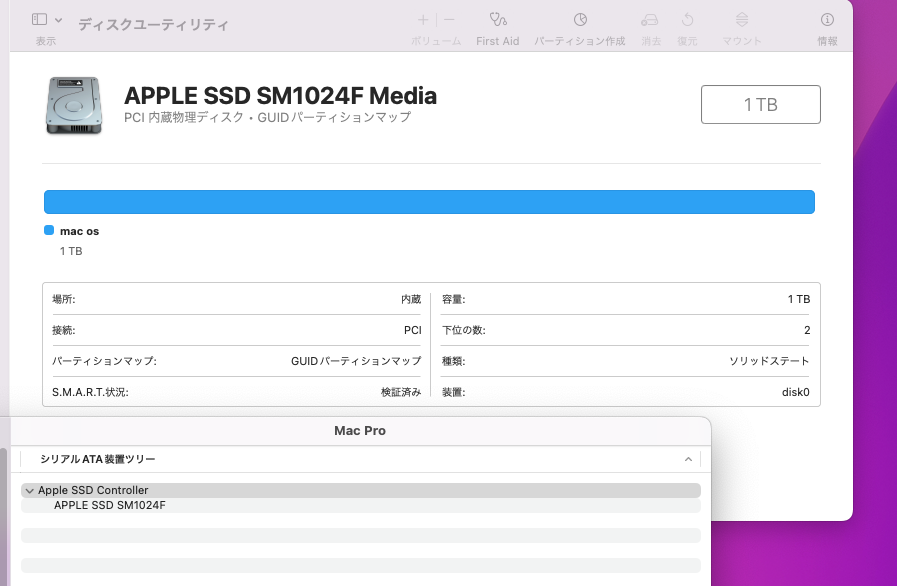The height and width of the screenshot is (586, 897).
Task: Click the blue mac os usage bar
Action: [429, 202]
